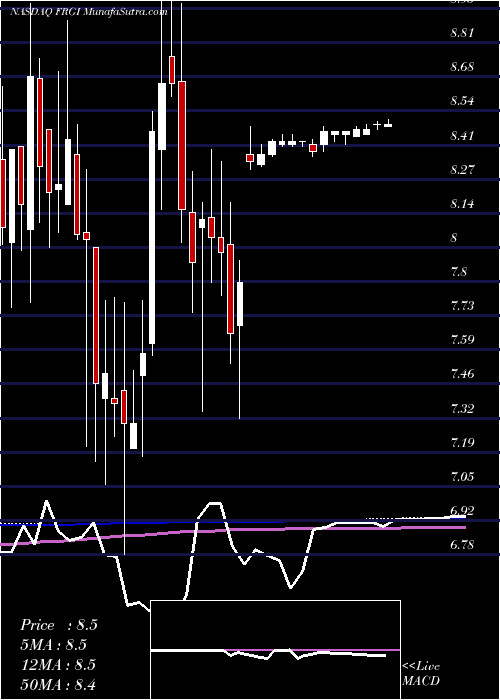The width and height of the screenshot is (500, 700).
Task: Click the Price : 8.5 readout
Action: point(58,625)
